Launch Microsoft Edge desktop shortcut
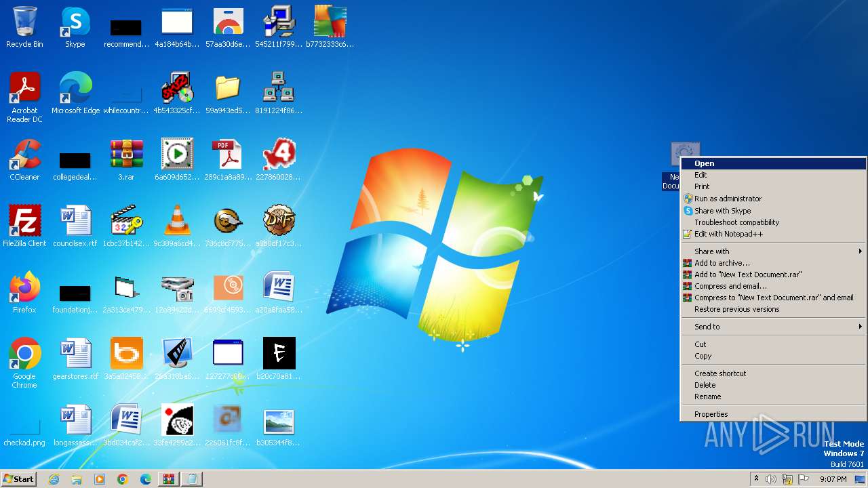868x488 pixels. [75, 94]
